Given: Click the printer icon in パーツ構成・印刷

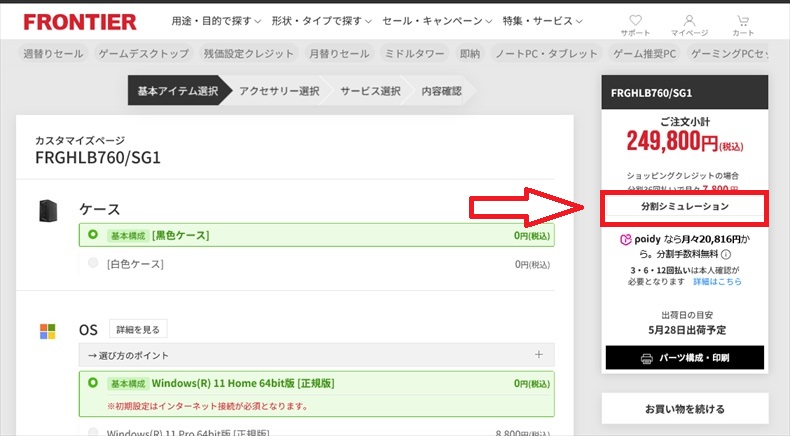Looking at the screenshot, I should 646,358.
